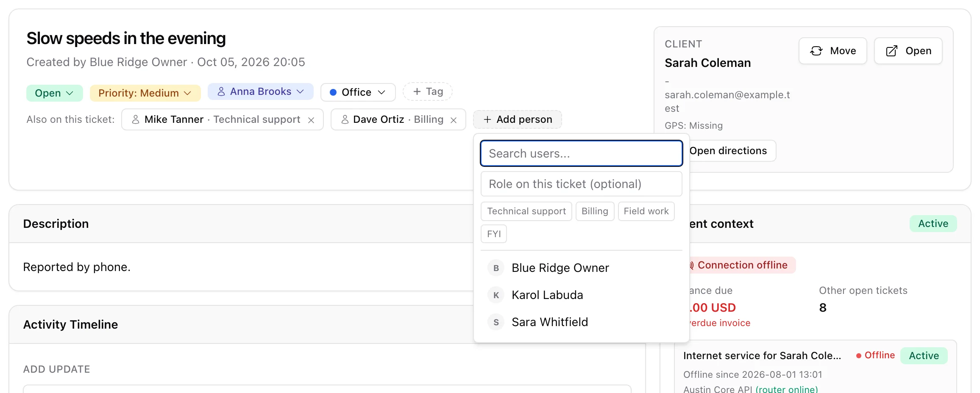Open the Open status dropdown
Viewport: 980px width, 393px height.
(54, 93)
